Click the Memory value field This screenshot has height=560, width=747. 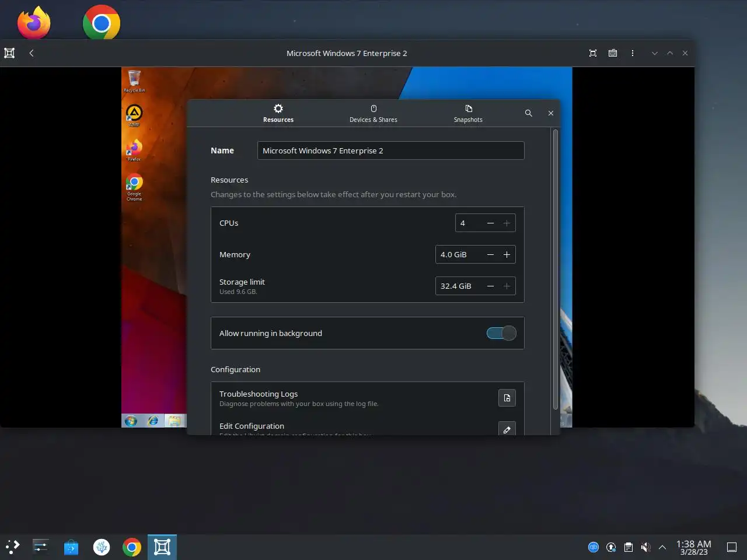pos(459,254)
